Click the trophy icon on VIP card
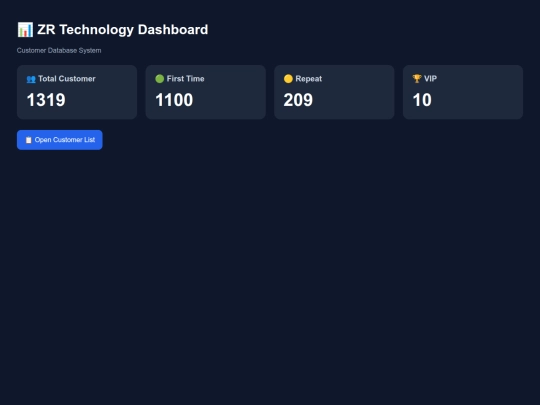Viewport: 540px width, 405px height. pyautogui.click(x=417, y=79)
